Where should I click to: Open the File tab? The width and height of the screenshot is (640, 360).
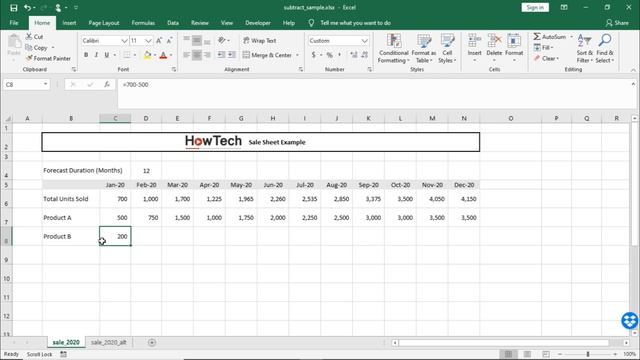coord(14,23)
